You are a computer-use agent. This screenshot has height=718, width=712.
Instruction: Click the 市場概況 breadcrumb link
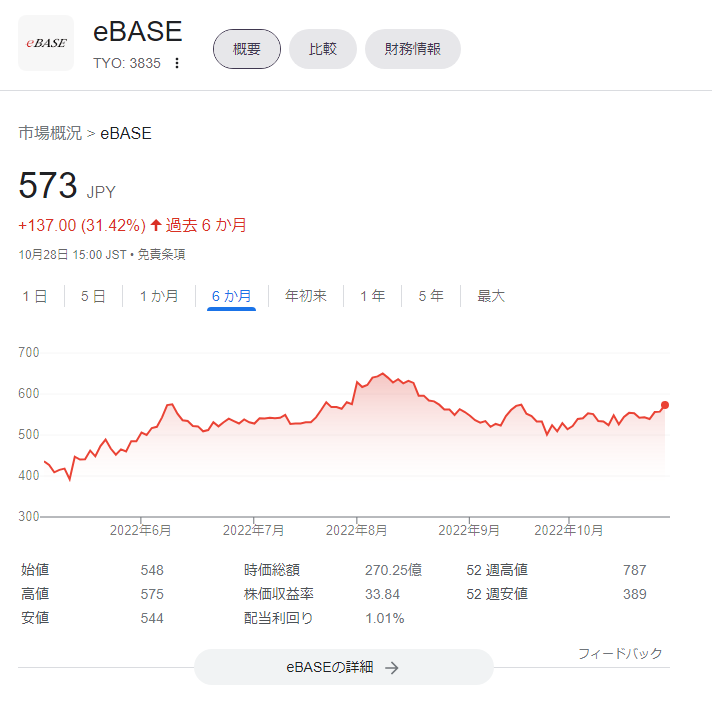pos(50,133)
